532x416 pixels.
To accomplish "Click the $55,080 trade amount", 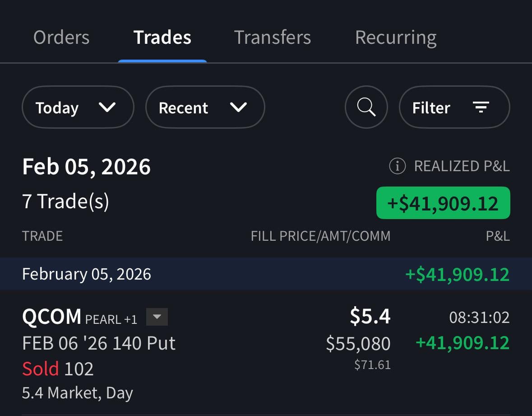I will (x=358, y=344).
